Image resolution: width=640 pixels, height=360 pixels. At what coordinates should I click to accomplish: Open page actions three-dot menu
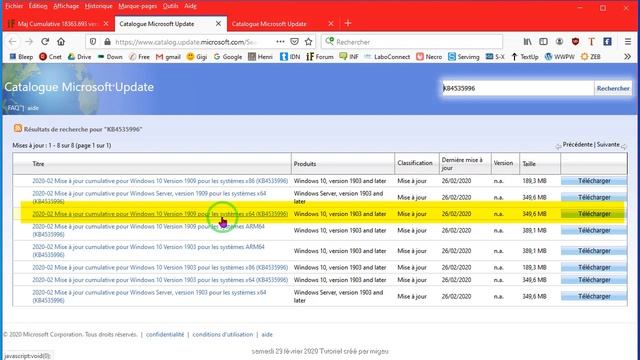pos(280,42)
